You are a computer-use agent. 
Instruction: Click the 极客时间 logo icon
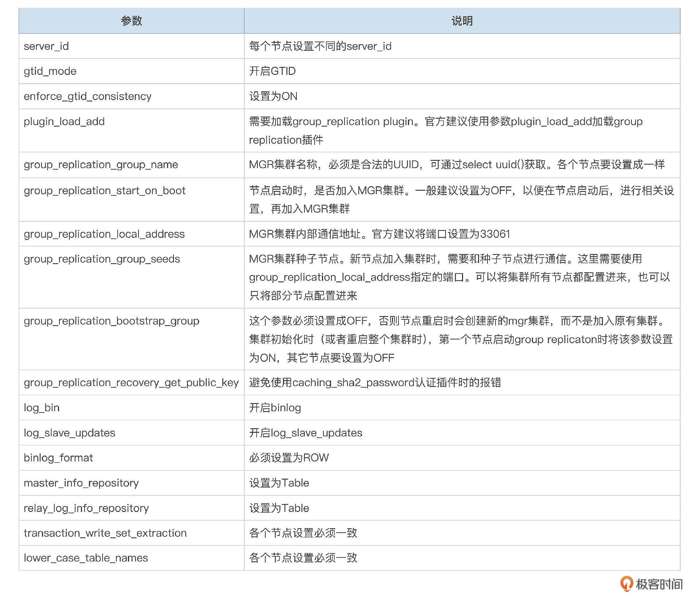tap(626, 584)
